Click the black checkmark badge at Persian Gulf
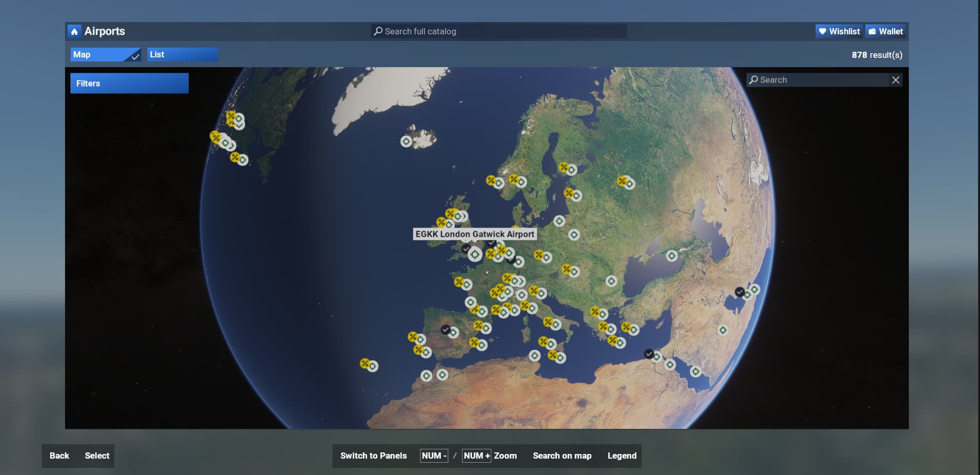Image resolution: width=980 pixels, height=475 pixels. (739, 292)
